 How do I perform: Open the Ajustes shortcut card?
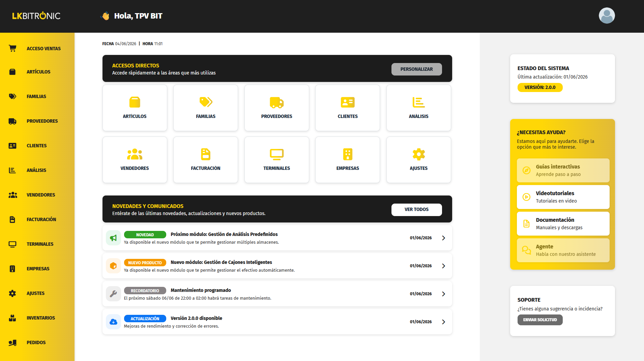419,160
